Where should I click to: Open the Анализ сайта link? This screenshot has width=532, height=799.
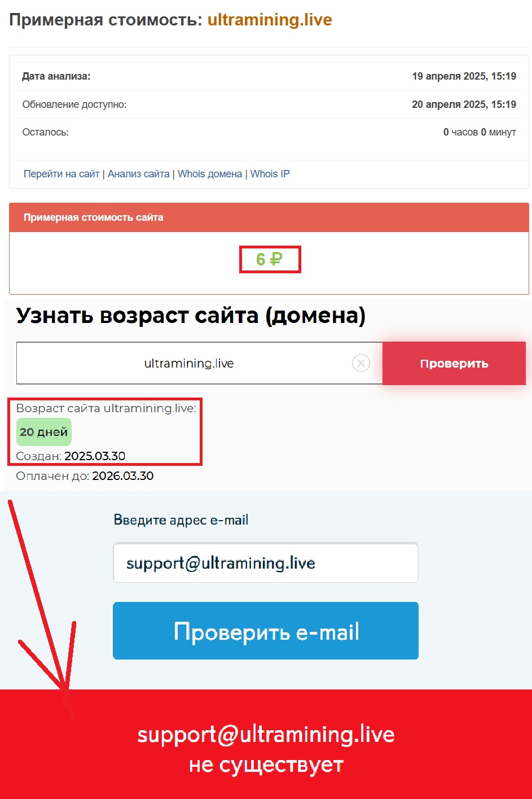click(x=139, y=174)
